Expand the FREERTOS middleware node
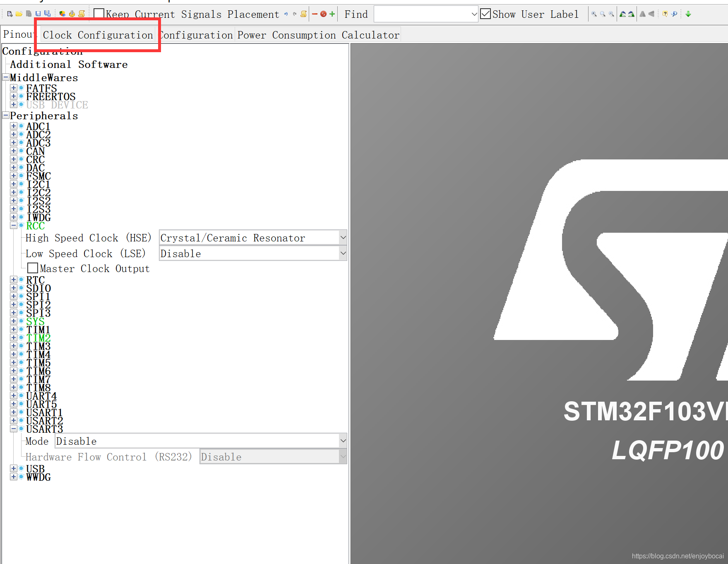The image size is (728, 564). pos(14,96)
